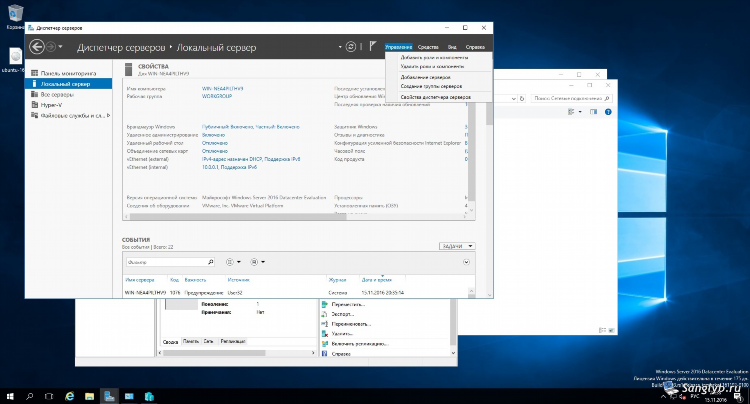
Task: Switch to Сеть tab in Hyper-V window
Action: click(x=209, y=341)
